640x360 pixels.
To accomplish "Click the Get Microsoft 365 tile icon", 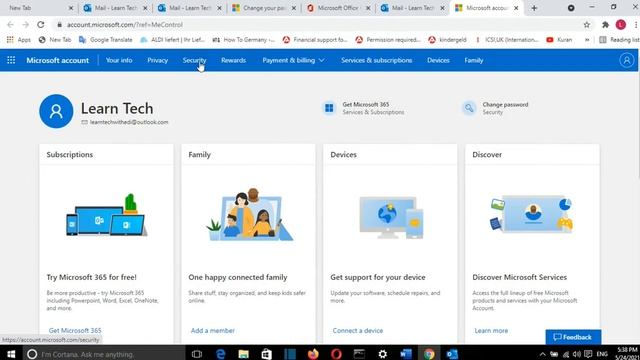I will pos(329,108).
